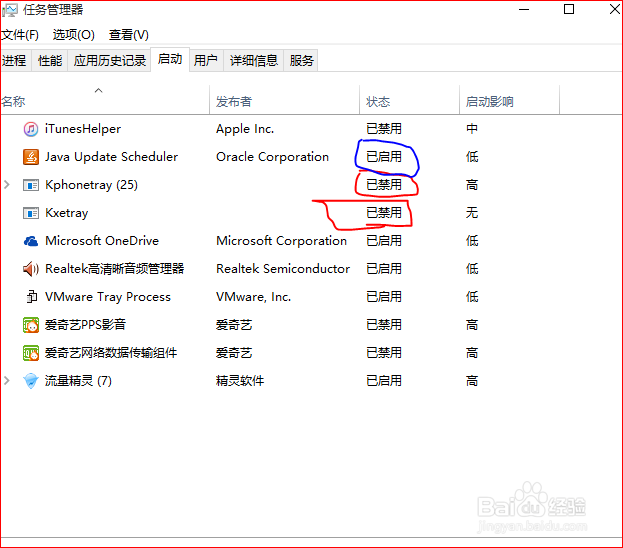Select the 启动 tab
623x548 pixels.
click(x=170, y=59)
